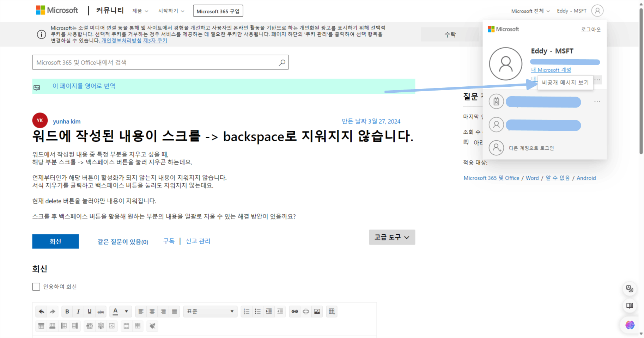644x338 pixels.
Task: Open the Microsoft 365 및 Office breadcrumb link
Action: coord(491,178)
